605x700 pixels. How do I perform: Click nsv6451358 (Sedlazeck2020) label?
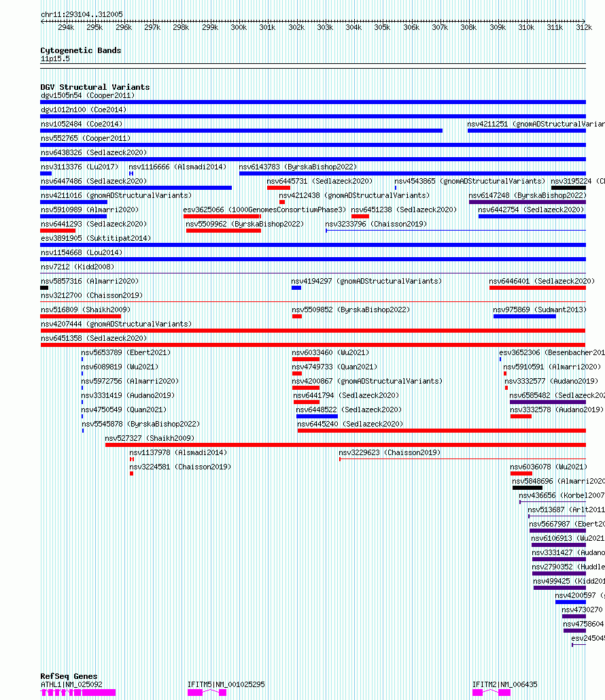point(94,338)
